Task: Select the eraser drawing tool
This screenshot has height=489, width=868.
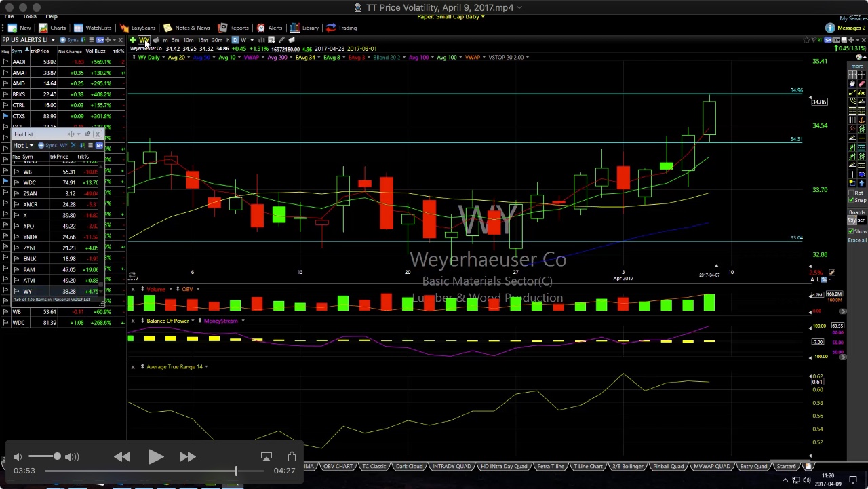Action: pyautogui.click(x=861, y=84)
